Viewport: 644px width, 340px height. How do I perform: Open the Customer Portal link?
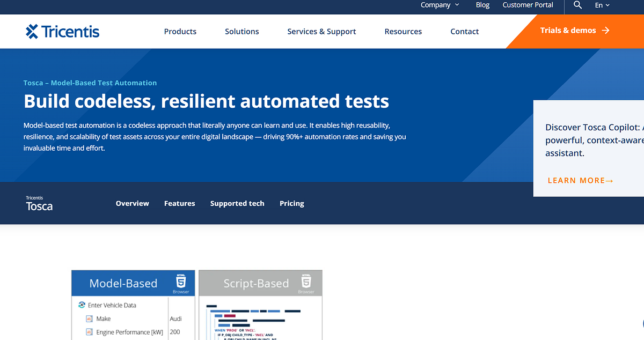(528, 5)
